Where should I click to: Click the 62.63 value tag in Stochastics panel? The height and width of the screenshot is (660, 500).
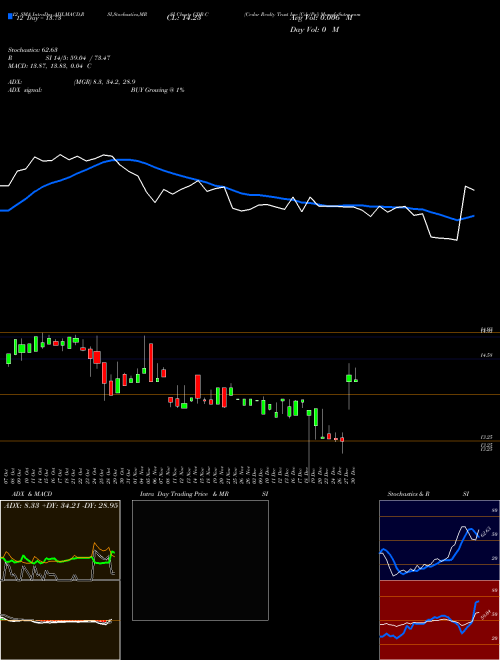pos(485,531)
